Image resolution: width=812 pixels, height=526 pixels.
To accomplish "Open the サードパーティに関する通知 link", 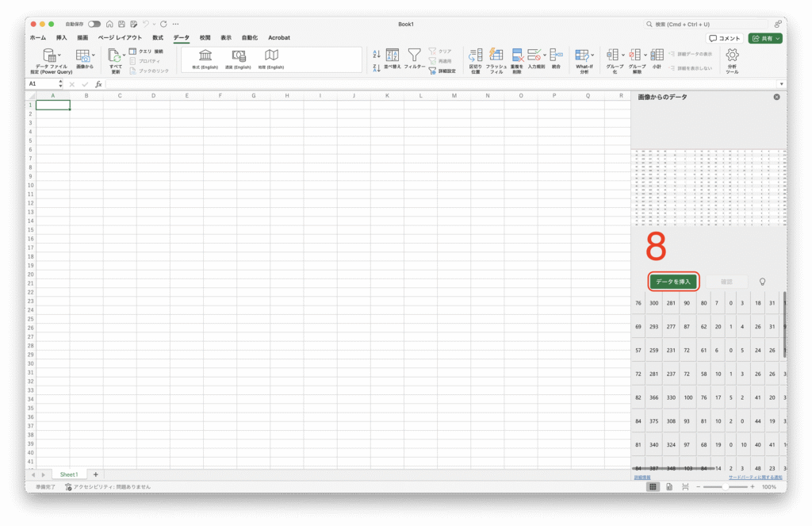I will 756,478.
